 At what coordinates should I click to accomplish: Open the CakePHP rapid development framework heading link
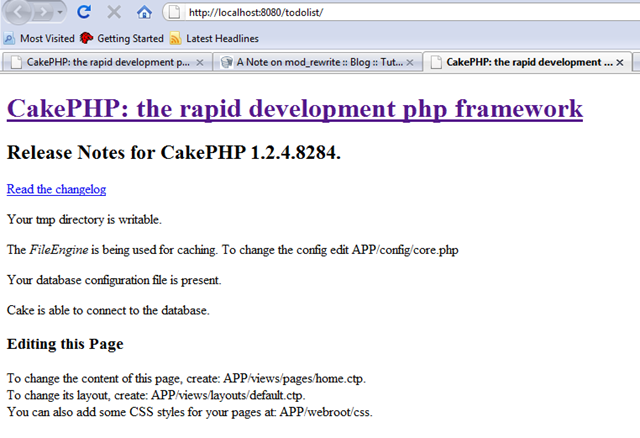pos(295,109)
